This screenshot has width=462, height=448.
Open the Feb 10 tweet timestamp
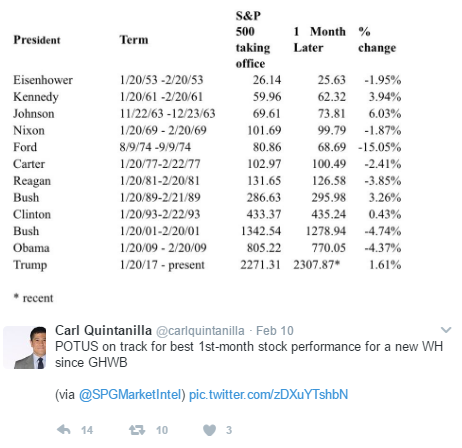[x=275, y=331]
